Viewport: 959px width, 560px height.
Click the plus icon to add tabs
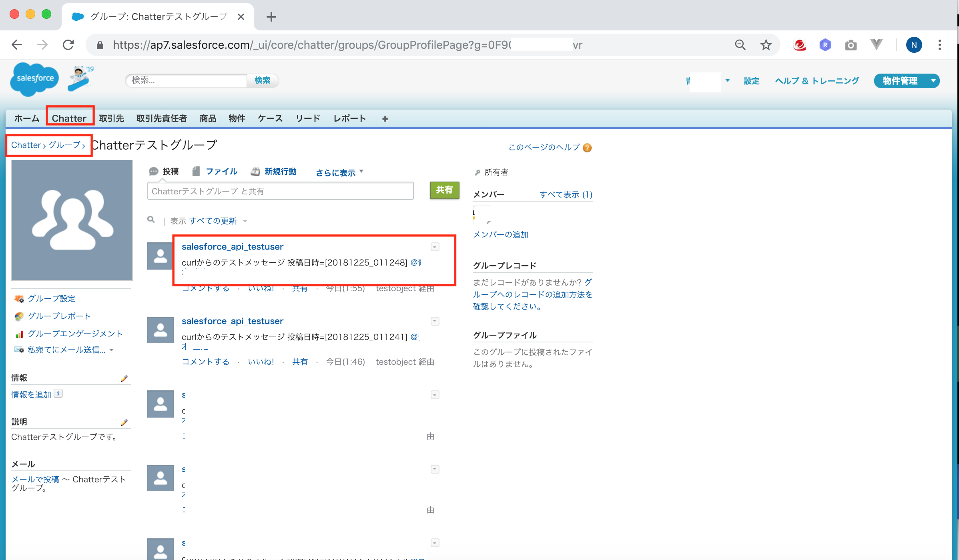tap(385, 119)
